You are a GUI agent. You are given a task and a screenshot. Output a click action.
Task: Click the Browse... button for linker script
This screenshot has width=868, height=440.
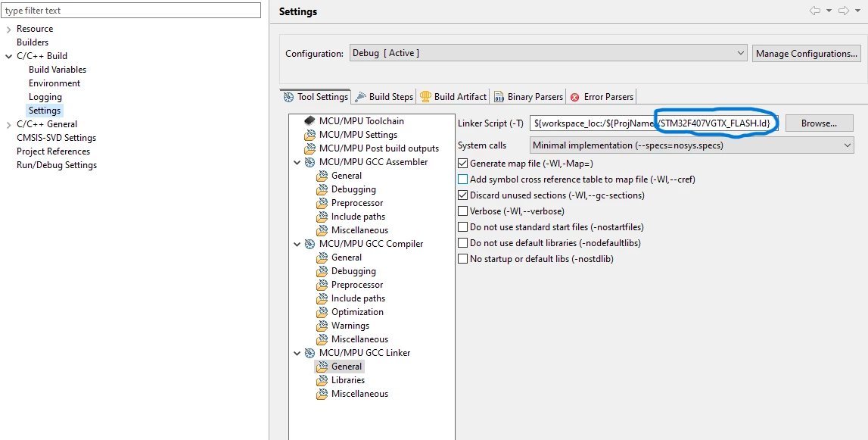click(x=820, y=123)
